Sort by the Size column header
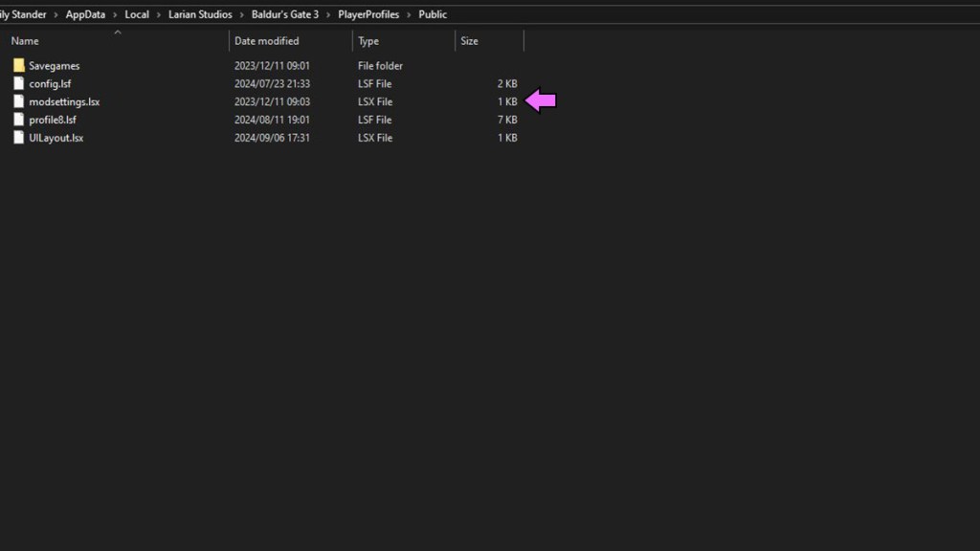Screen dimensions: 980x551 (x=471, y=41)
